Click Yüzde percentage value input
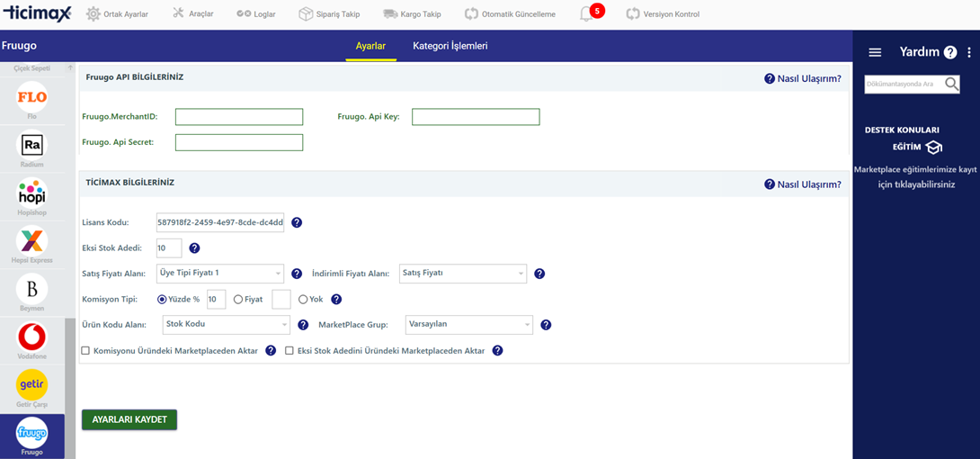 (x=216, y=300)
